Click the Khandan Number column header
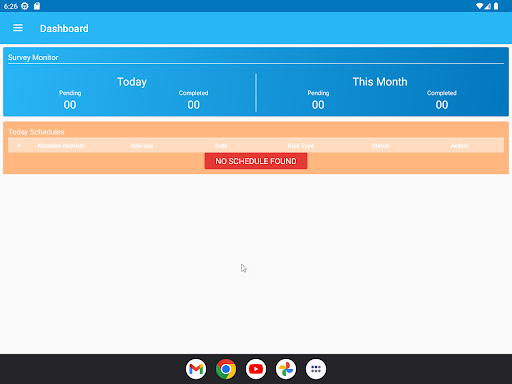The height and width of the screenshot is (384, 512). 61,146
